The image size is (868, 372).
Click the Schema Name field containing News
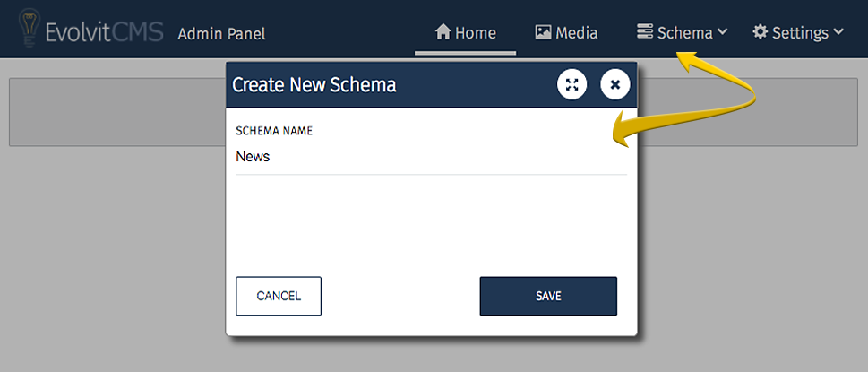[x=430, y=157]
